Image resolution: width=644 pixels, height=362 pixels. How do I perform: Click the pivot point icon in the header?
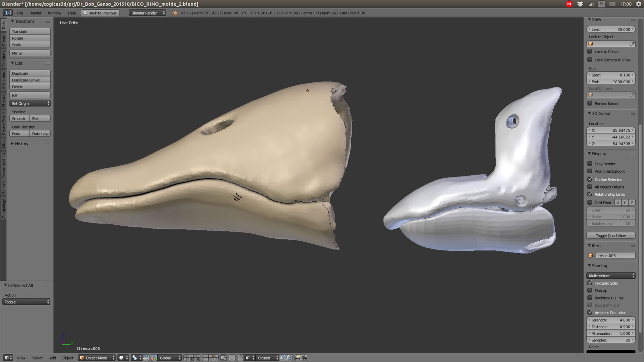pos(134,358)
